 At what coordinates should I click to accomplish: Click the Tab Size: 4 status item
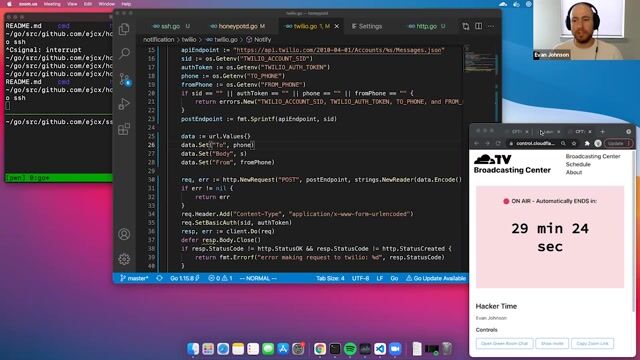(330, 278)
